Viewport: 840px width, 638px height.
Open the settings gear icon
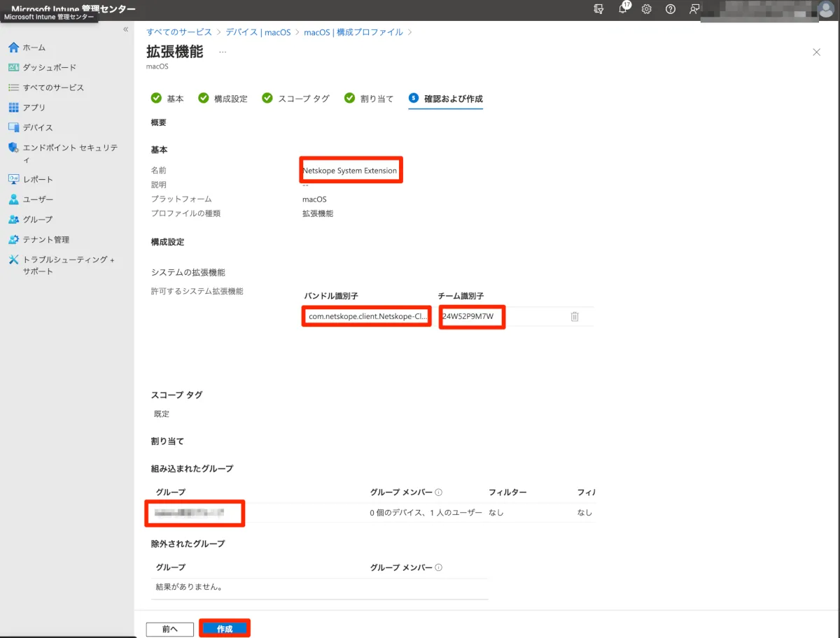pos(647,9)
